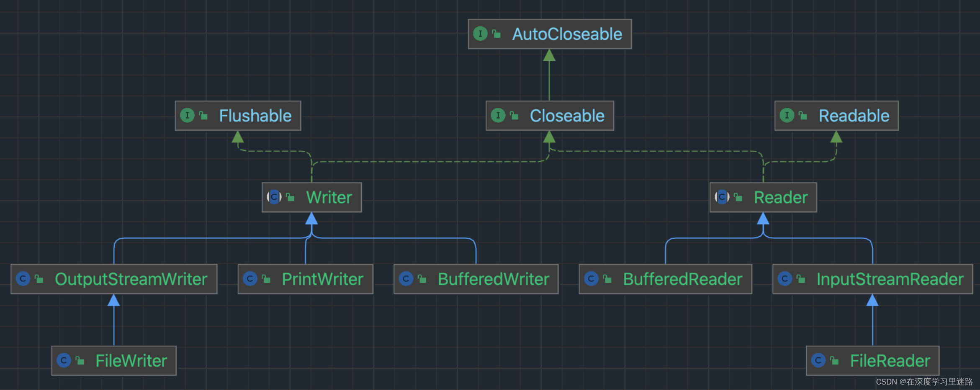Screen dimensions: 980x390
Task: Click the class icon of FileWriter
Action: tap(64, 360)
